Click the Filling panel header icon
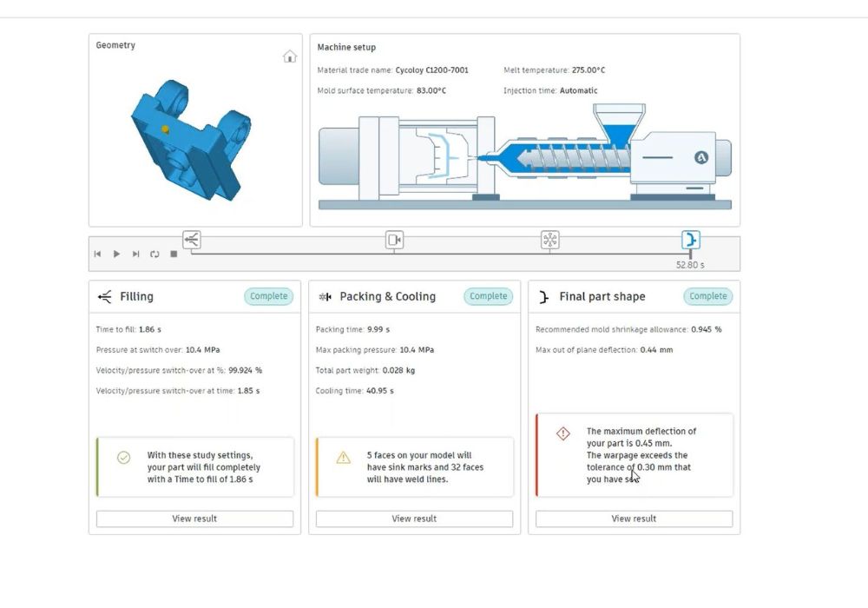 click(105, 297)
